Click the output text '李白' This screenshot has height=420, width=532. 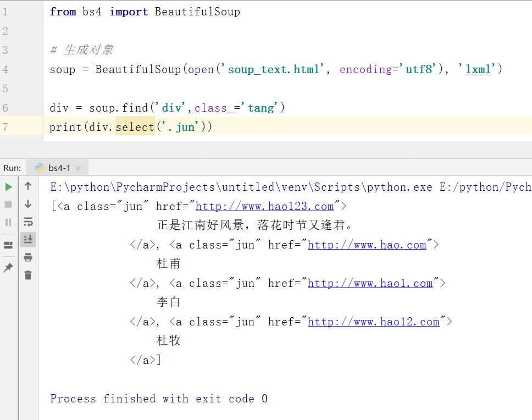click(x=168, y=302)
